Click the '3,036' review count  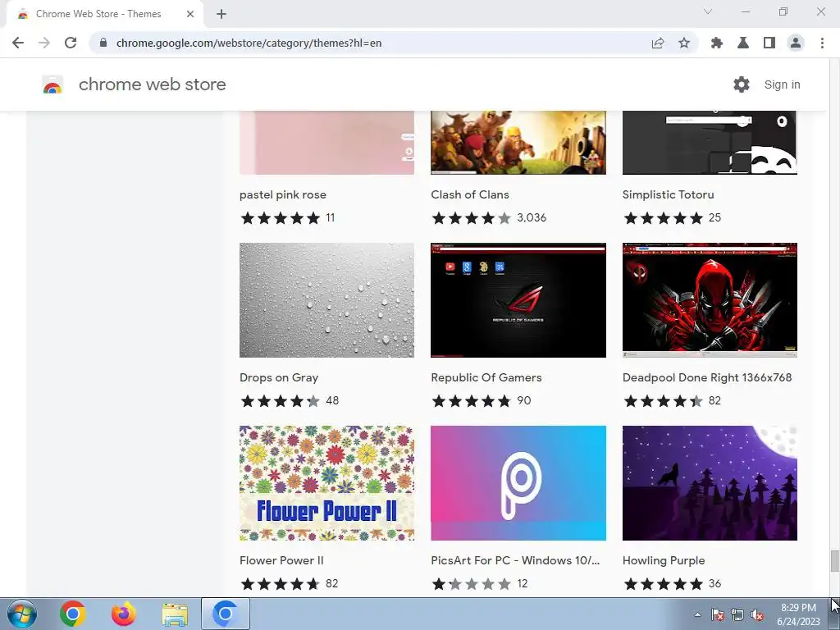tap(532, 218)
